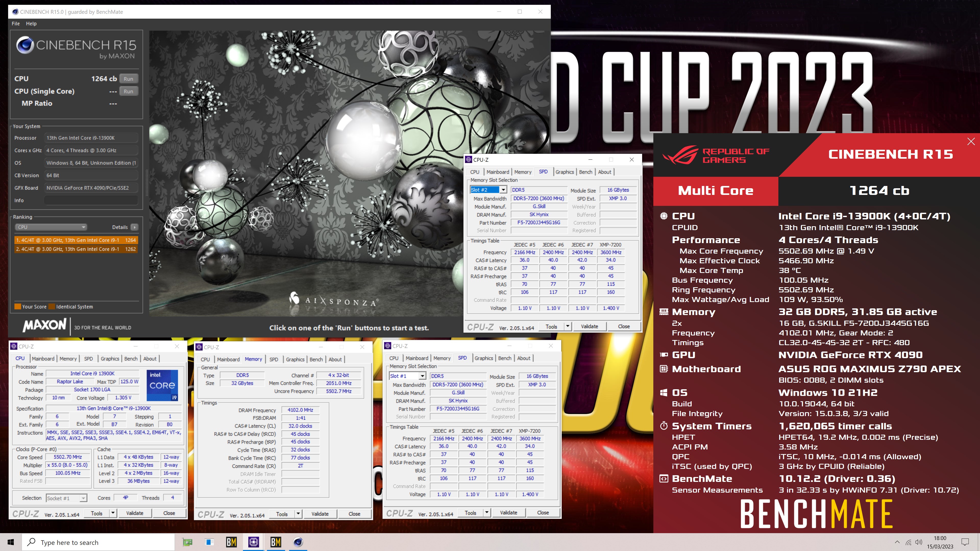Click the orange Your Score legend swatch

tap(18, 306)
